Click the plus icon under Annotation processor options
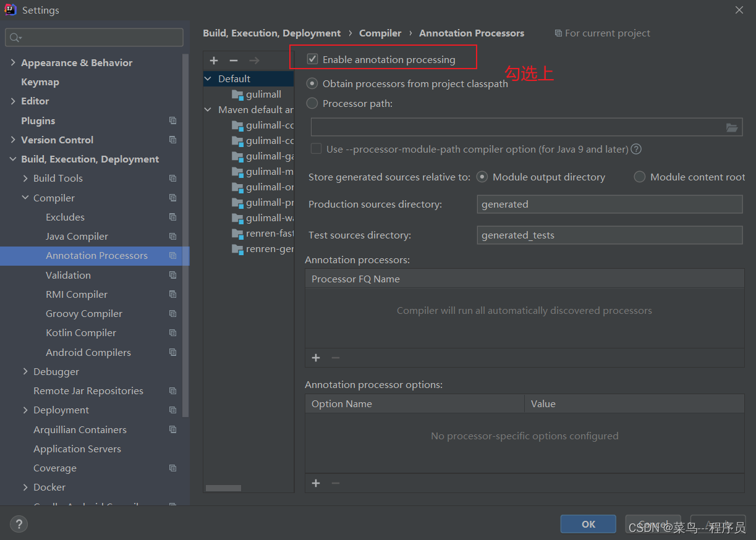The width and height of the screenshot is (756, 540). coord(315,483)
